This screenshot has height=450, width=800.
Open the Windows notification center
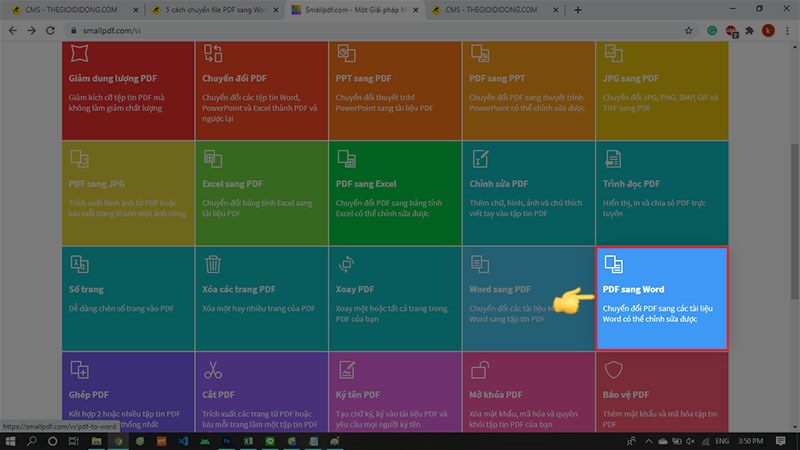(781, 441)
